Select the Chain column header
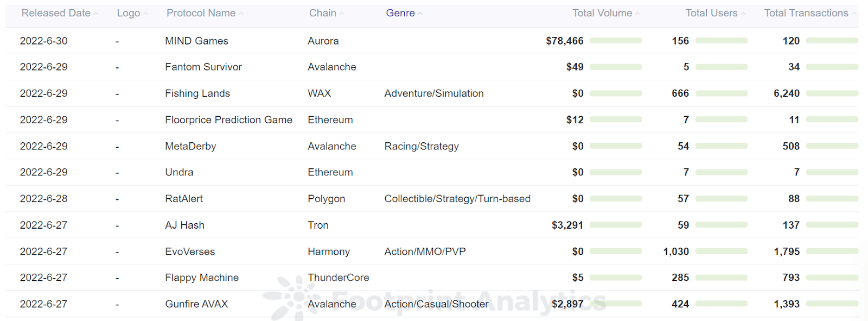This screenshot has width=868, height=321. tap(322, 12)
